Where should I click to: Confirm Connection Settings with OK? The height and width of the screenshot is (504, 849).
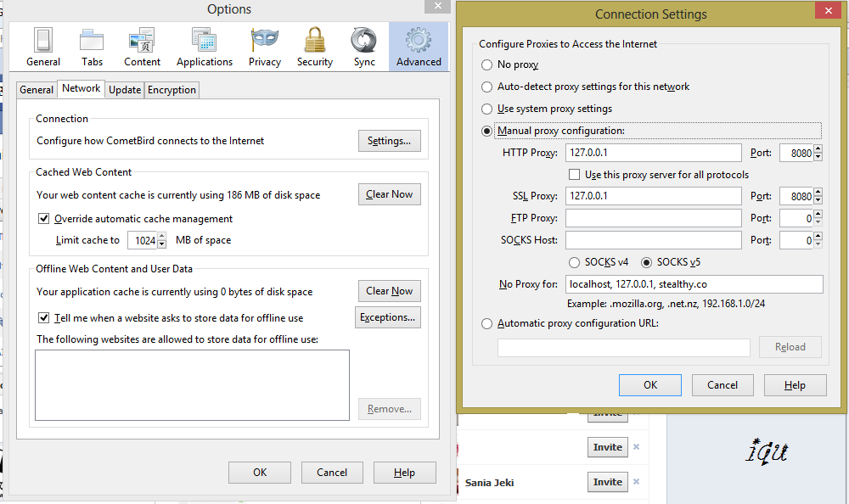650,385
